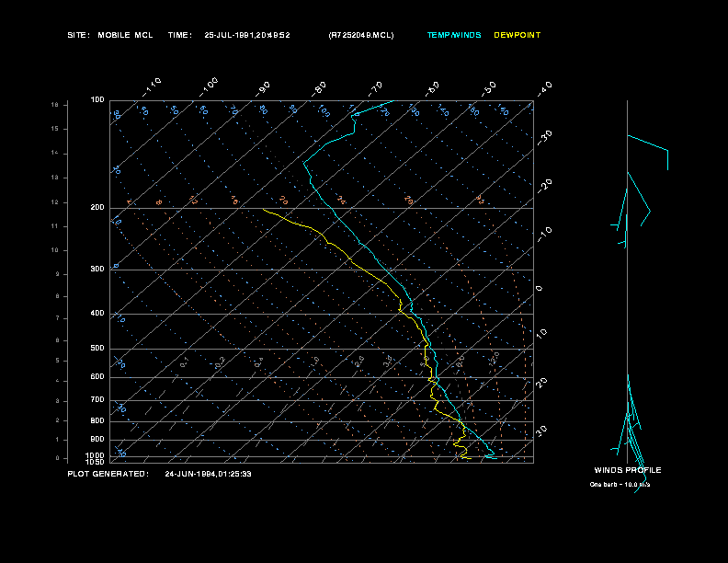Select the generated date '24-JUN-1994,01:25:33'
The width and height of the screenshot is (728, 563).
pos(208,474)
